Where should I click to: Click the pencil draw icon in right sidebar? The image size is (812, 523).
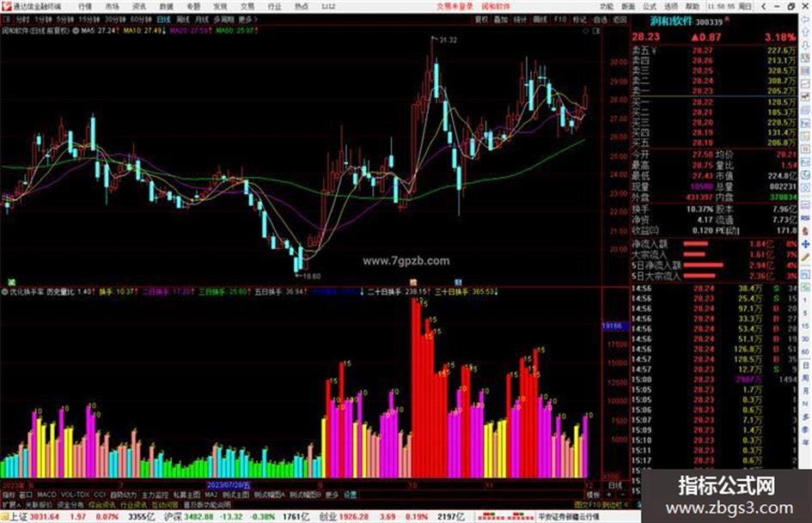coord(805,257)
